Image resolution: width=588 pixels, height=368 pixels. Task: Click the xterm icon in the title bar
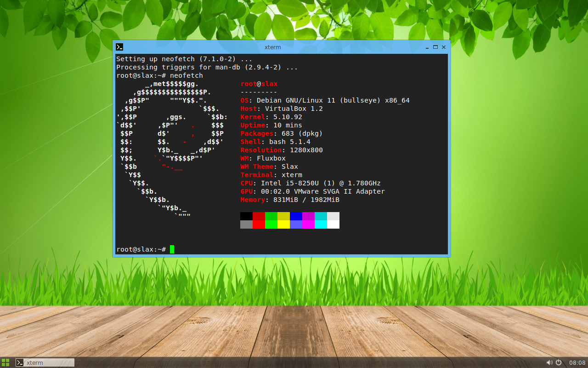(119, 46)
